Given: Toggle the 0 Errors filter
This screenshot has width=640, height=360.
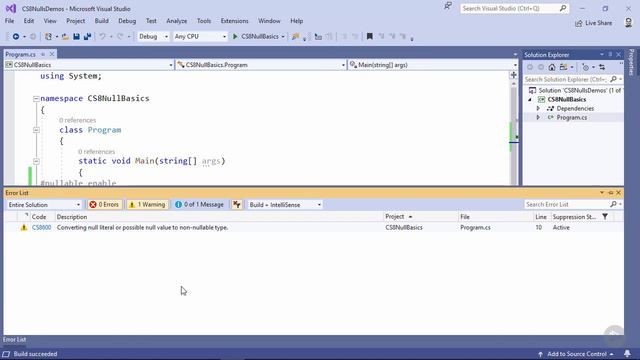Looking at the screenshot, I should coord(104,204).
